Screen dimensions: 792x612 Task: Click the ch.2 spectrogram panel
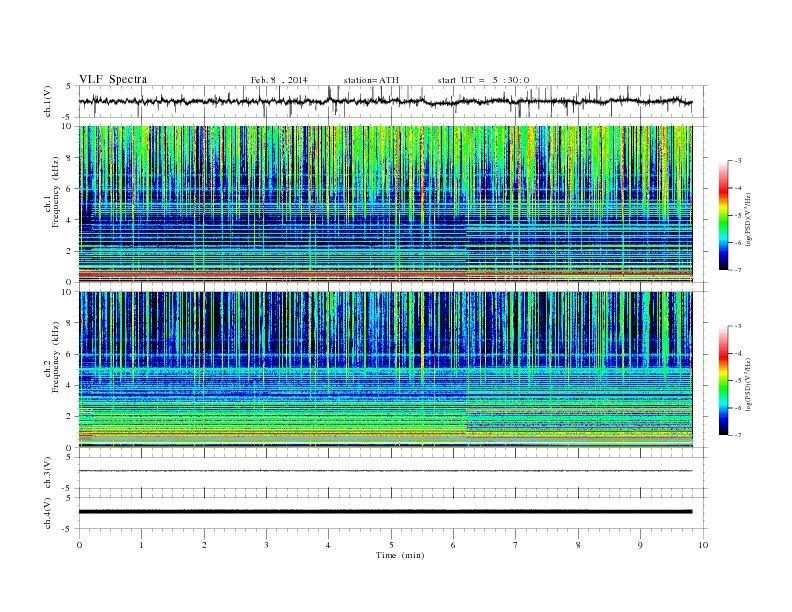(385, 370)
